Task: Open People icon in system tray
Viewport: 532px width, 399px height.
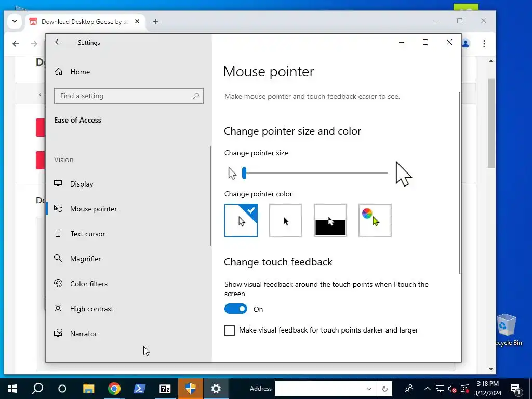Action: pyautogui.click(x=409, y=389)
